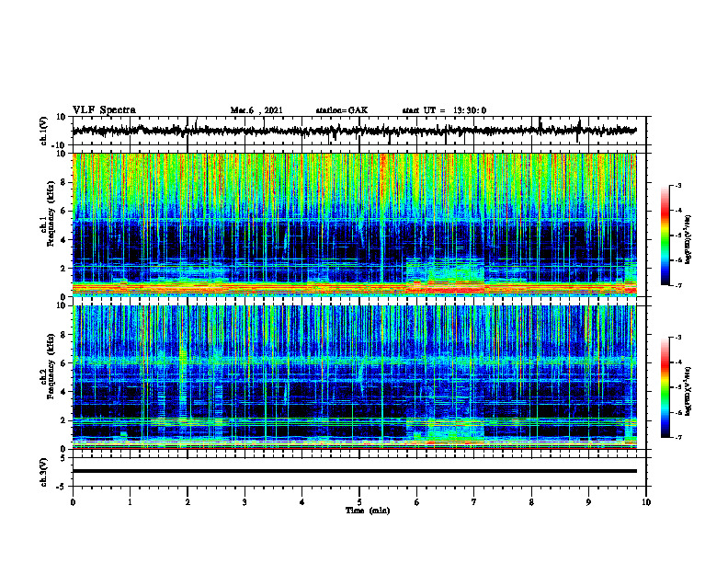Viewport: 728px width, 563px height.
Task: Click time axis tick label "4"
Action: pyautogui.click(x=301, y=502)
